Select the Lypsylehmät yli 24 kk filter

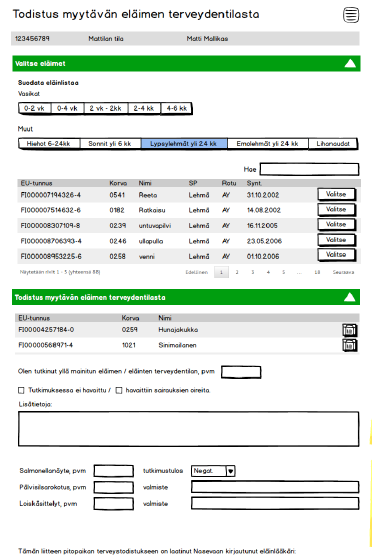(184, 144)
